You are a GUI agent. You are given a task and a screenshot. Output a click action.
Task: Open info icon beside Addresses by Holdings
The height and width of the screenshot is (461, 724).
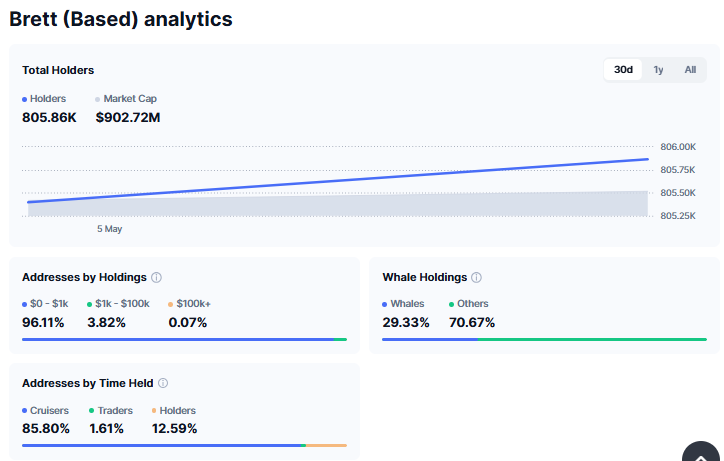point(157,277)
